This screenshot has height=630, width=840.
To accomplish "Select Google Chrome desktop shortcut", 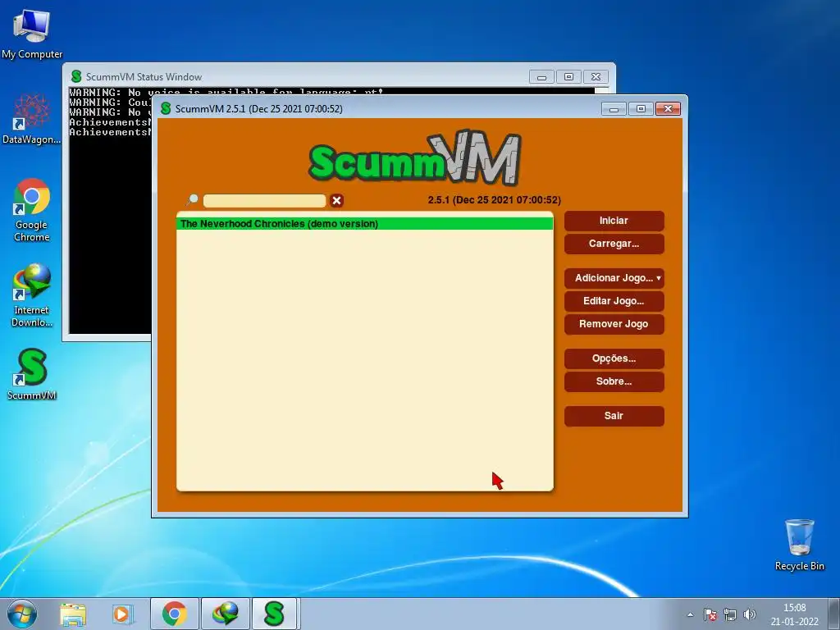I will pos(32,210).
